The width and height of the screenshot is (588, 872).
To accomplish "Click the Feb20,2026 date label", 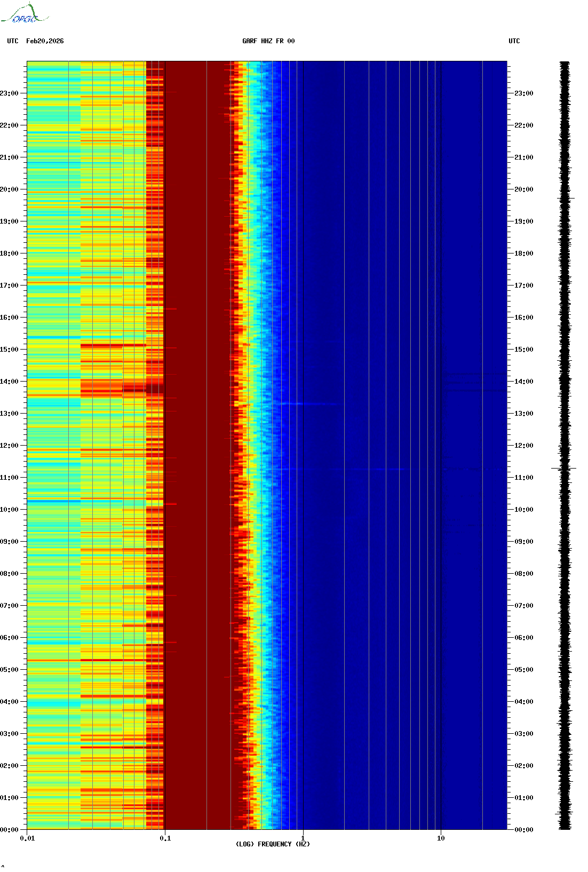I will [45, 41].
